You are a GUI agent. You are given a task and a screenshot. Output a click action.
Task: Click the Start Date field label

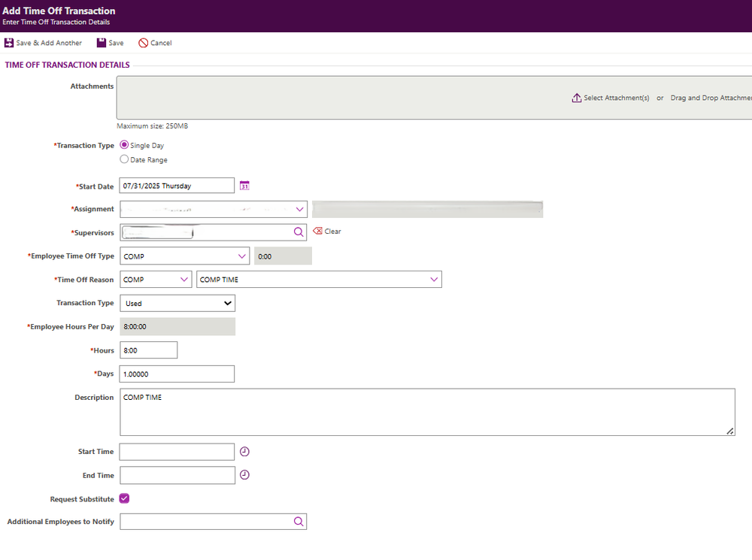[x=95, y=186]
